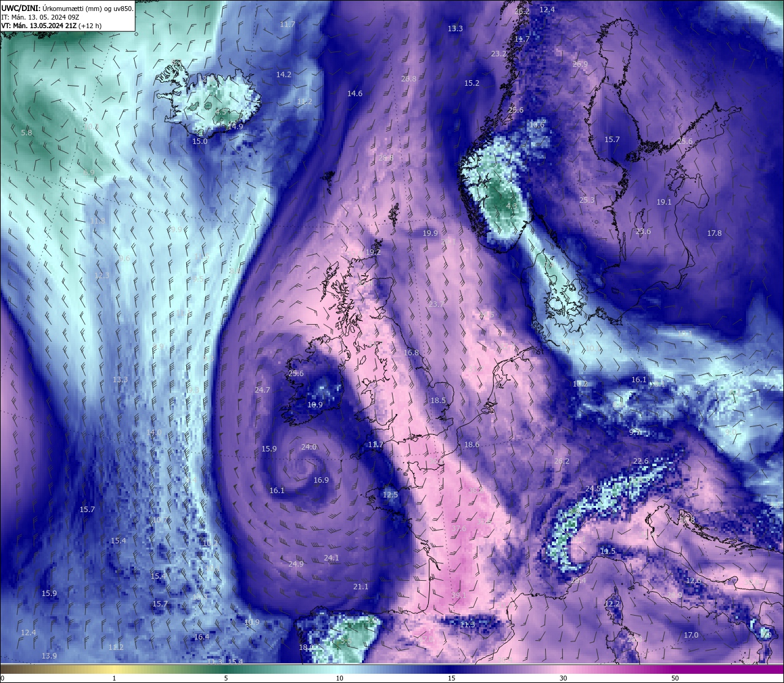This screenshot has height=683, width=784.
Task: Click the 17.8 map value
Action: [x=714, y=233]
